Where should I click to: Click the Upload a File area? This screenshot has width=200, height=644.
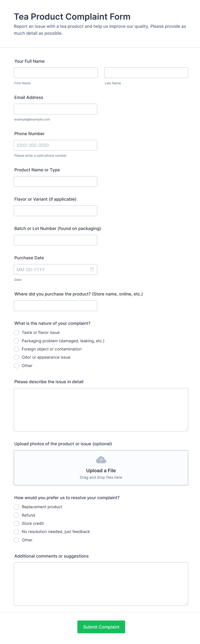click(x=101, y=470)
